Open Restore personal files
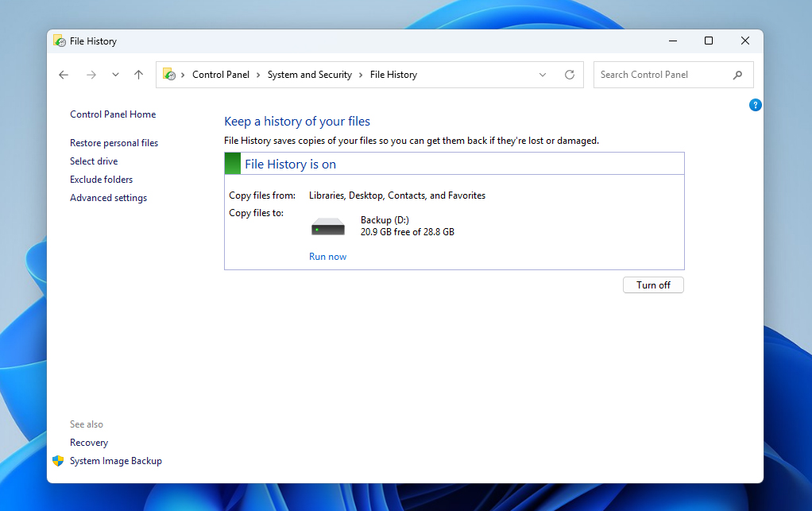 (x=114, y=142)
